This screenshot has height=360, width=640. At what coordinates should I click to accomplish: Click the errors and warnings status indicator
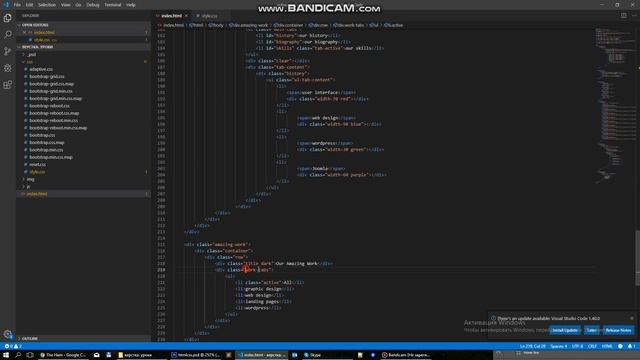pos(13,346)
